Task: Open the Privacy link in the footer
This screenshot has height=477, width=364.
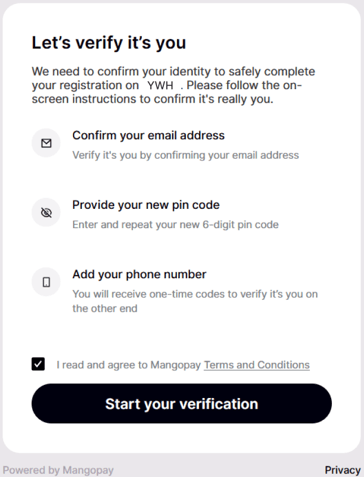Action: click(343, 470)
